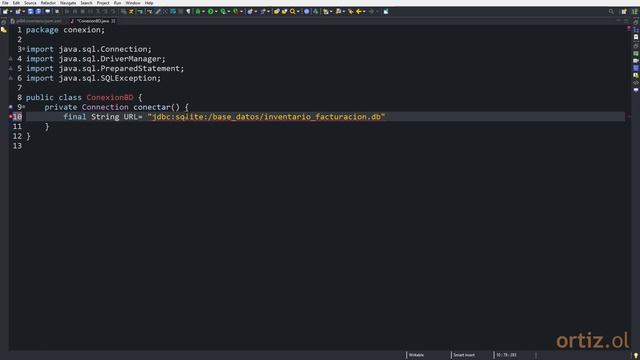640x360 pixels.
Task: Click the Debug bug icon
Action: pyautogui.click(x=198, y=11)
